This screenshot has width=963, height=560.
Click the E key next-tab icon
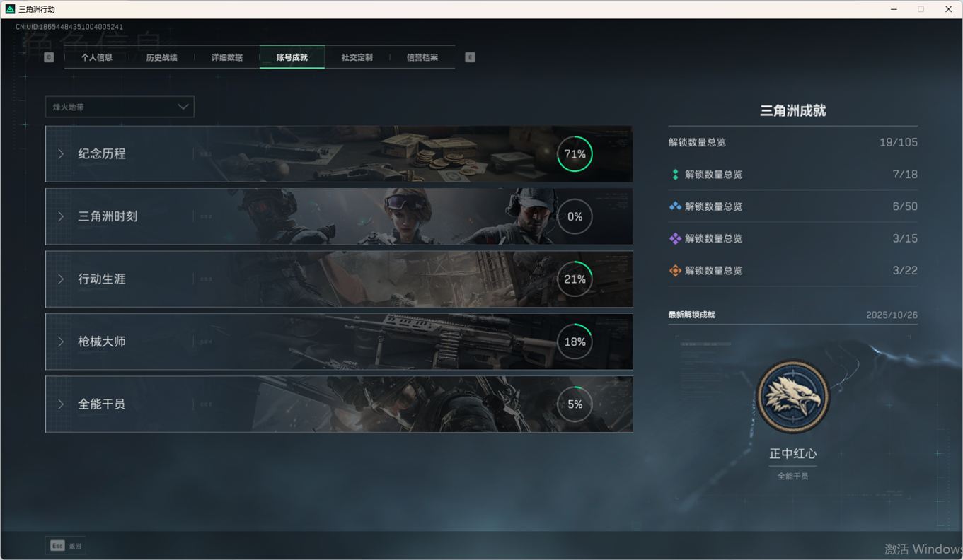[x=470, y=57]
